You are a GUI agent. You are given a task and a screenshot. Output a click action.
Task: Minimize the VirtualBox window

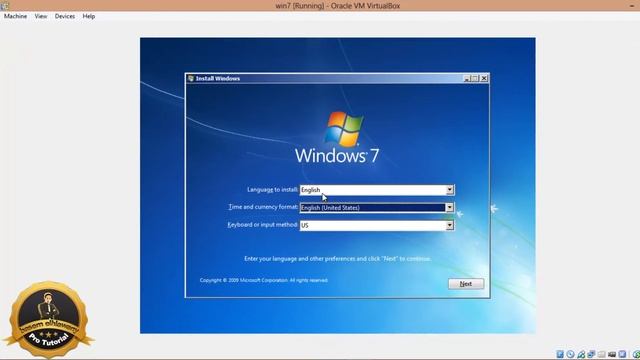click(632, 6)
